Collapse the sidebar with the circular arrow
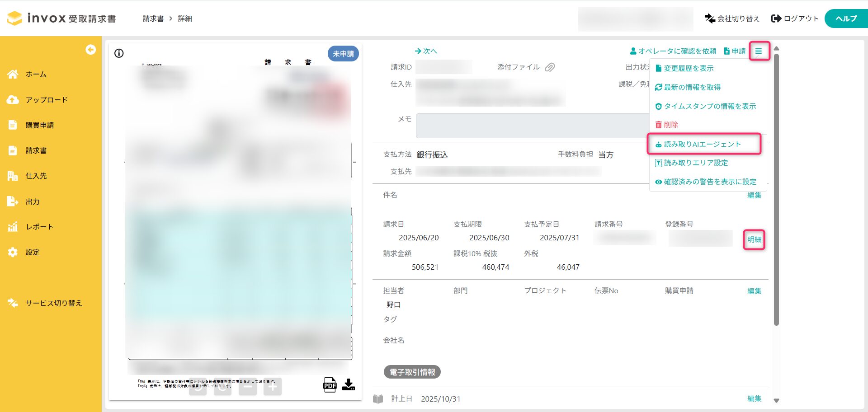Viewport: 868px width, 412px height. point(90,50)
